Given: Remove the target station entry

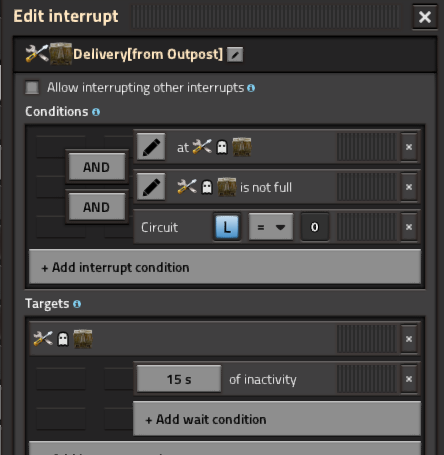Looking at the screenshot, I should pos(409,339).
